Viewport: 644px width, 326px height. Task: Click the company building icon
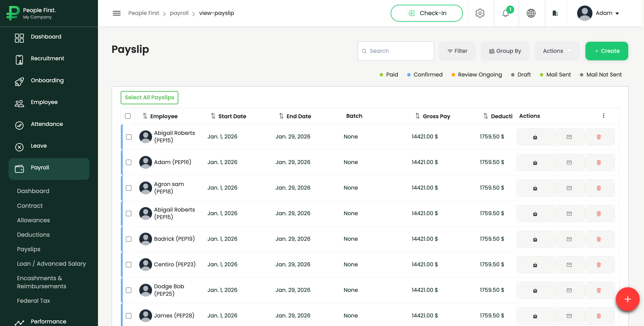(555, 13)
